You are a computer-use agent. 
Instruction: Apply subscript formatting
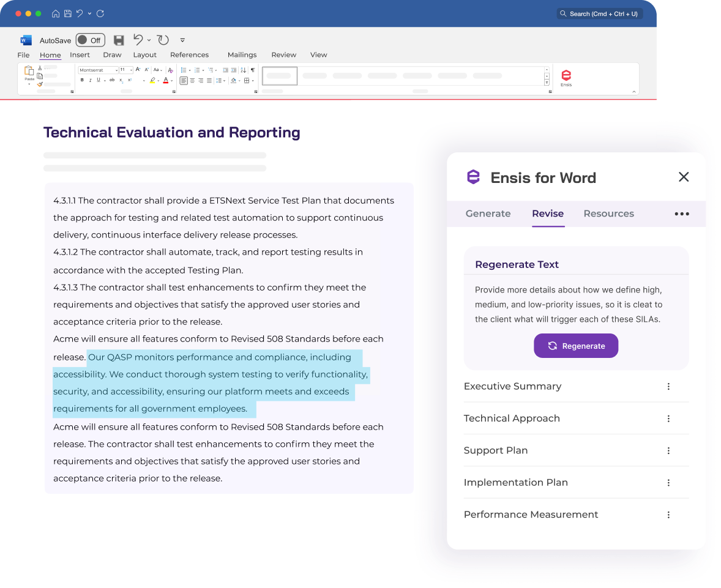click(x=121, y=80)
